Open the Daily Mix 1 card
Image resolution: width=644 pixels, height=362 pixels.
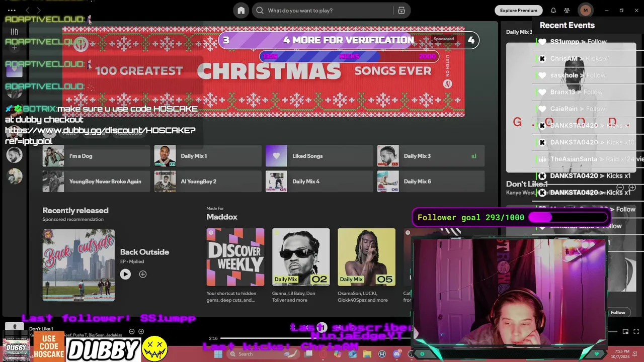coord(208,156)
